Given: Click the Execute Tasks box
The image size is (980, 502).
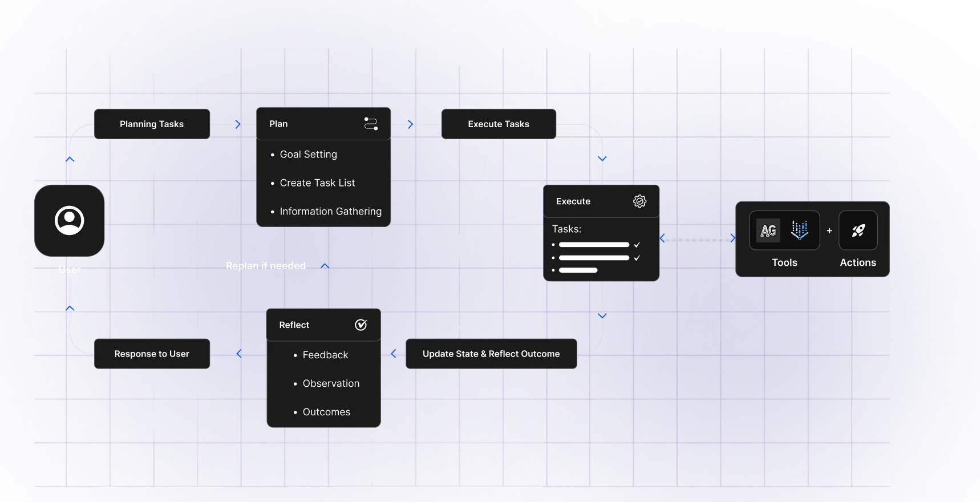Looking at the screenshot, I should pyautogui.click(x=499, y=124).
